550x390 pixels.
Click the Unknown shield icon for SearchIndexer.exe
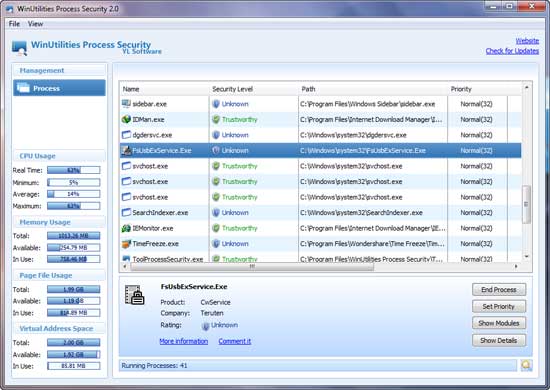(x=216, y=213)
